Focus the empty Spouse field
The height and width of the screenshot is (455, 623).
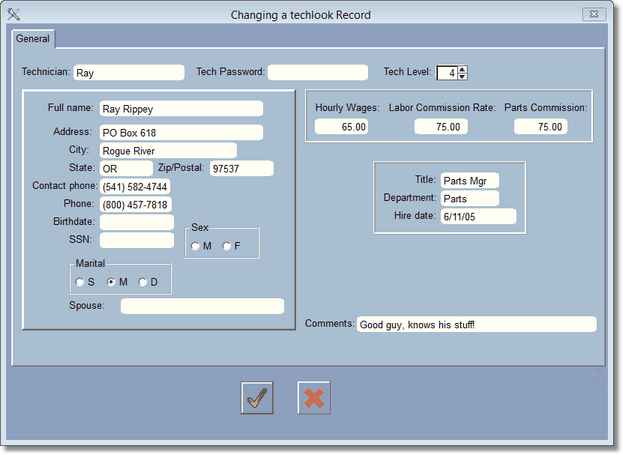click(x=202, y=306)
